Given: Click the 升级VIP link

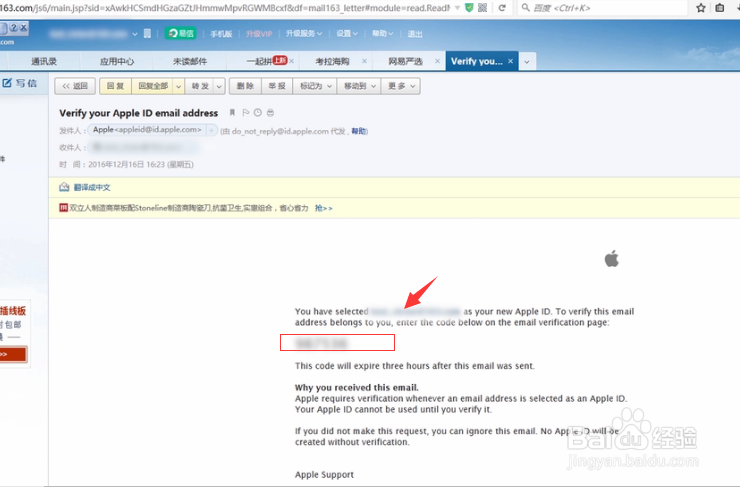Looking at the screenshot, I should click(x=259, y=34).
